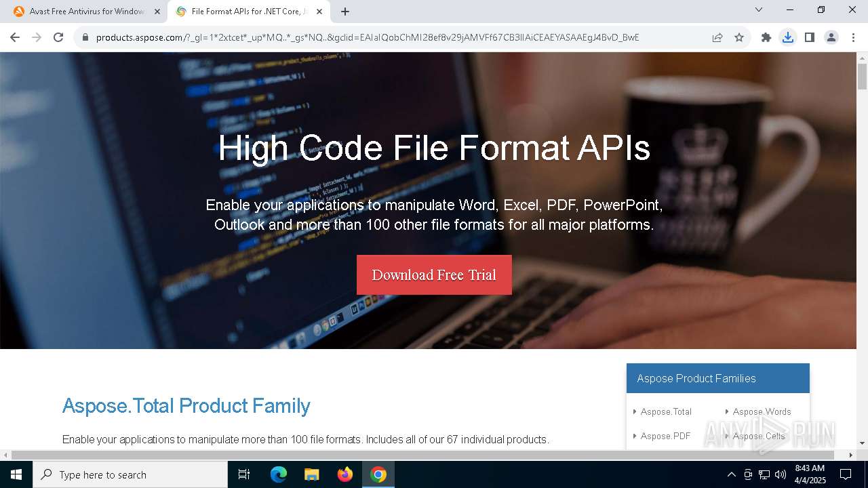Open the Aspose.Total link
Screen dimensions: 868x488
coord(666,411)
